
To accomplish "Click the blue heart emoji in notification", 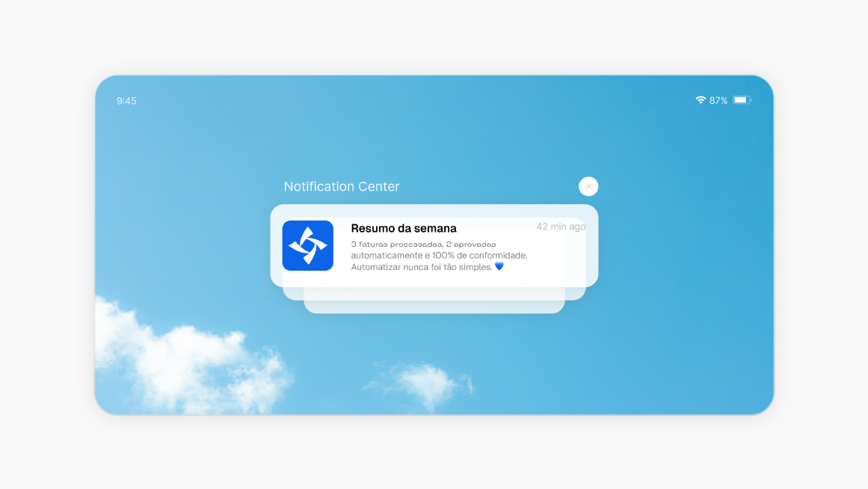I will [x=499, y=266].
